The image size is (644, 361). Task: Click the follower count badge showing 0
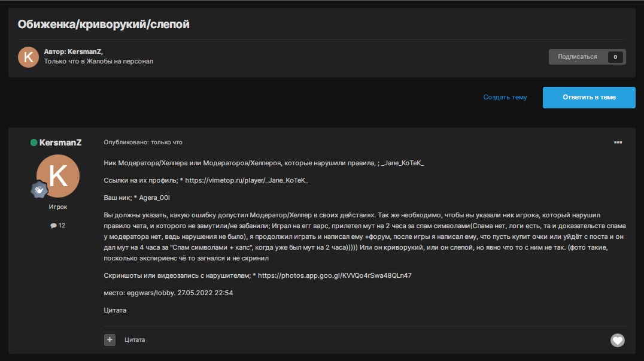[x=616, y=57]
